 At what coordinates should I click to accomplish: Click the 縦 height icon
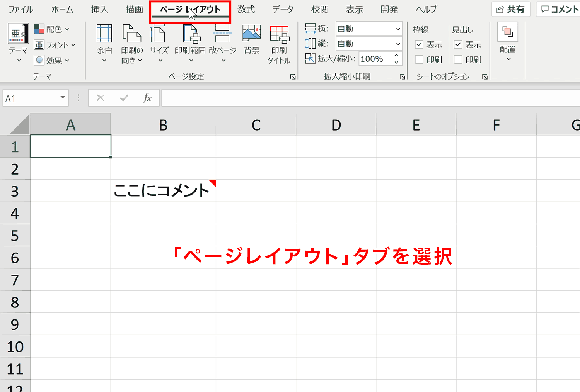[x=310, y=43]
